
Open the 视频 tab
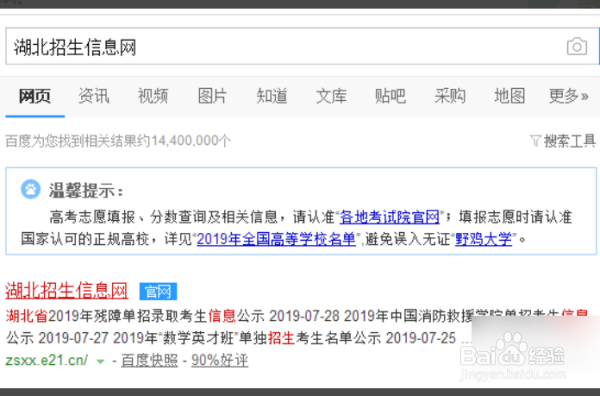click(153, 96)
